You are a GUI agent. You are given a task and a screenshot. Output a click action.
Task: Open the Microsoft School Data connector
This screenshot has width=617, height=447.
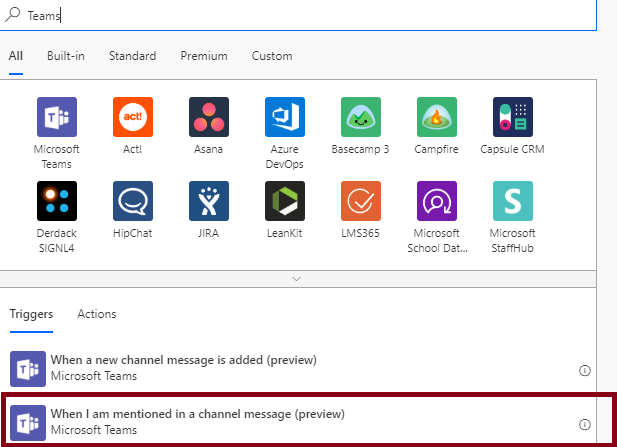pos(436,201)
